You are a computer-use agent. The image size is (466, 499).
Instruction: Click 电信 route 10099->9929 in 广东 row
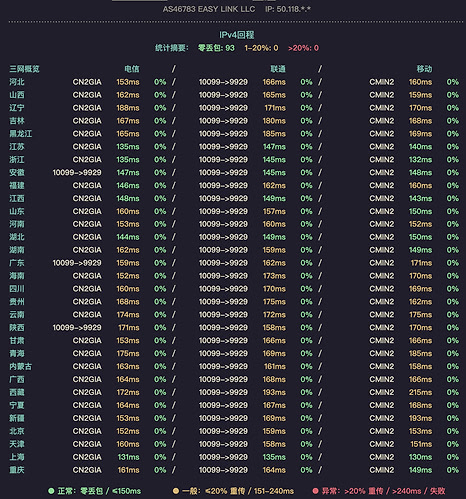click(x=77, y=263)
